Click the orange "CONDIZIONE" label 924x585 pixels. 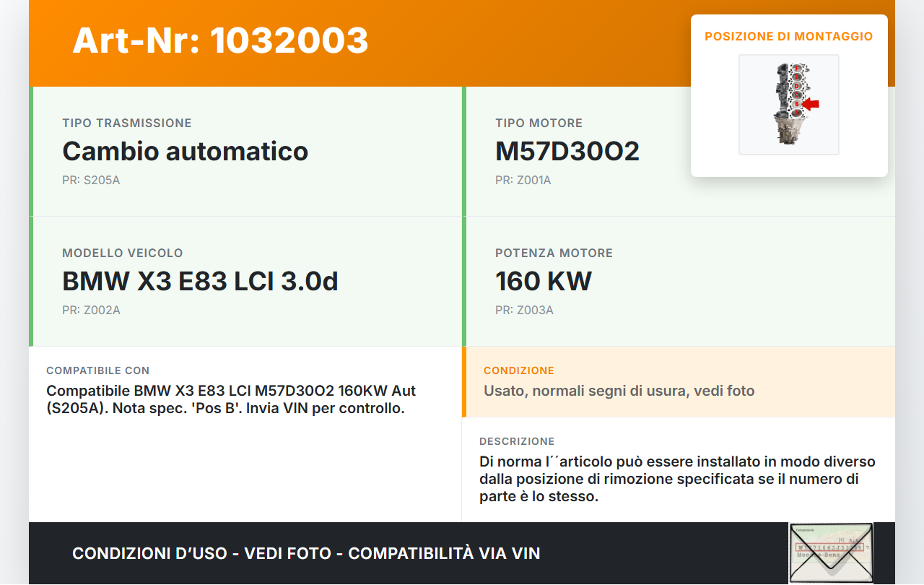click(519, 370)
